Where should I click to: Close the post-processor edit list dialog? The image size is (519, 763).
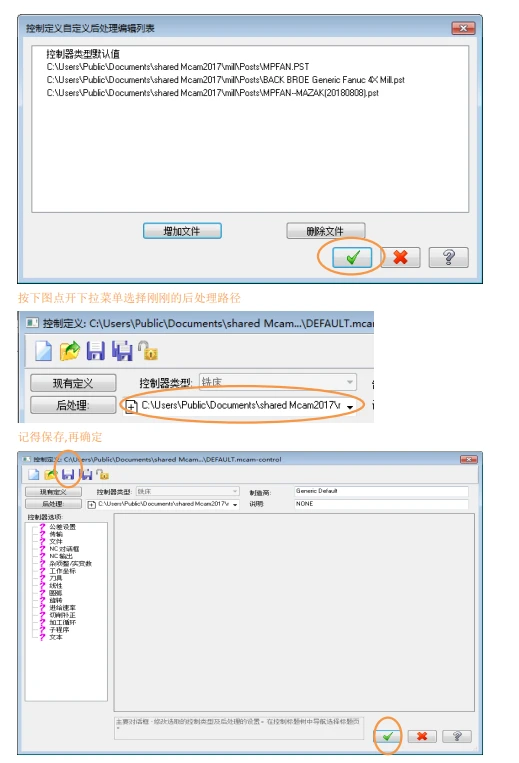(463, 28)
